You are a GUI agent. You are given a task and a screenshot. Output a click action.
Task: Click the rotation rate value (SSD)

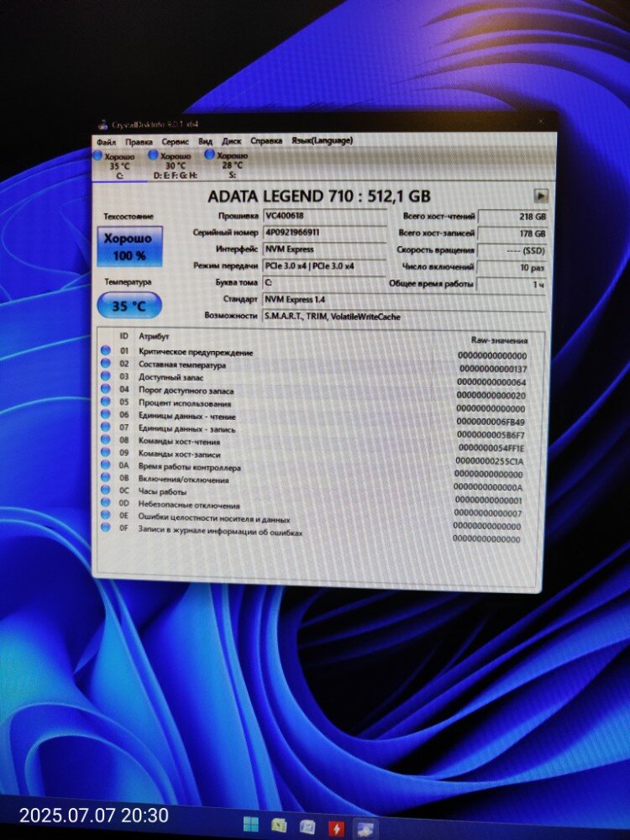coord(512,250)
